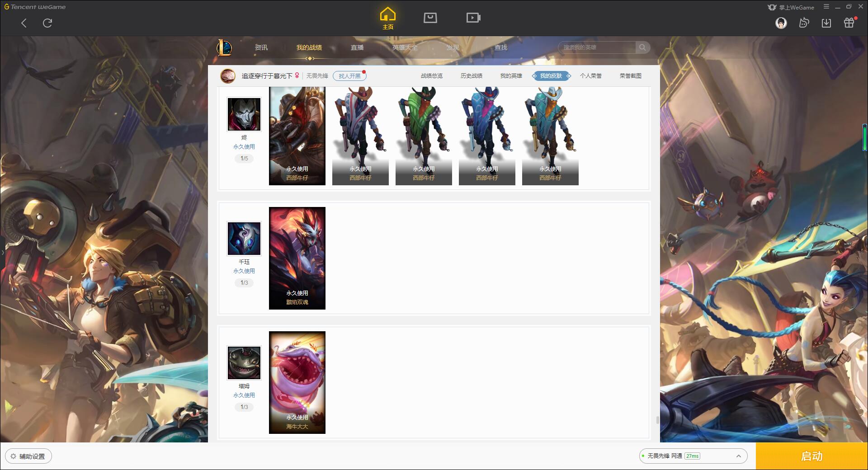
Task: Launch the game with 启动 button
Action: tap(812, 456)
